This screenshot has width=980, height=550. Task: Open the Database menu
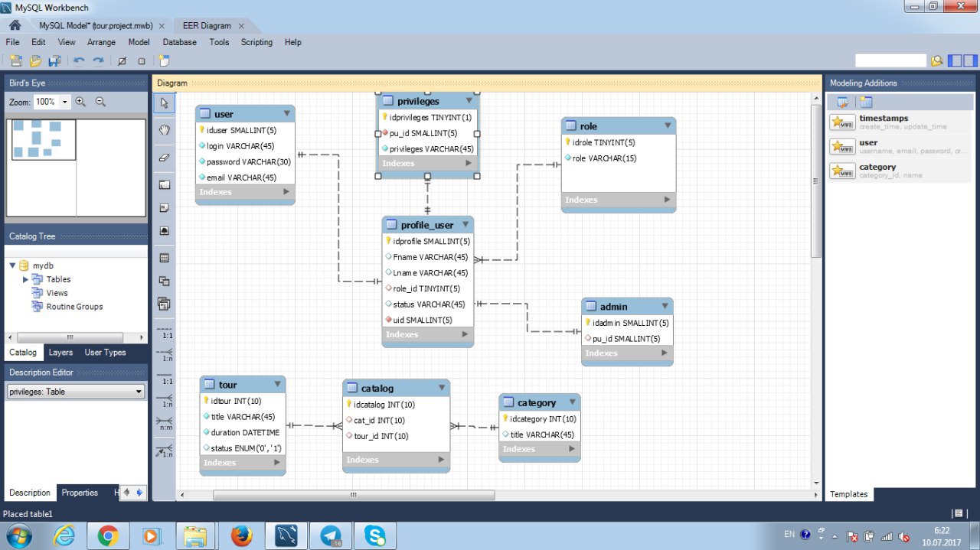pyautogui.click(x=179, y=42)
